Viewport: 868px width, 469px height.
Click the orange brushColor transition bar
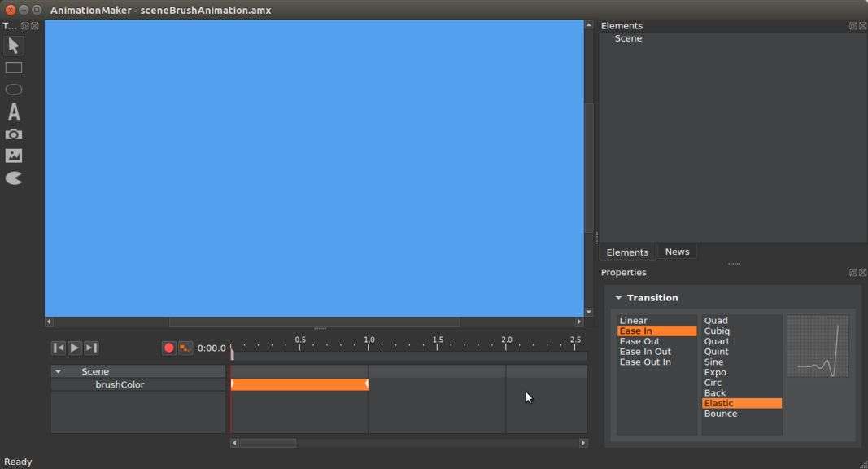(299, 384)
